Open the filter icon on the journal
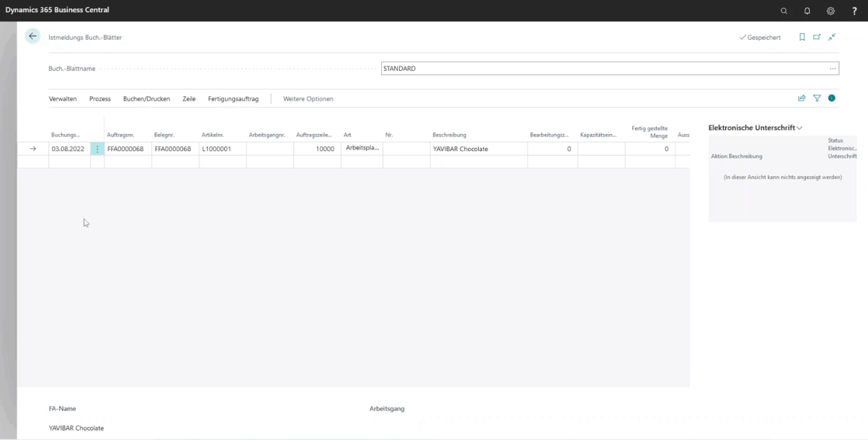 coord(817,98)
